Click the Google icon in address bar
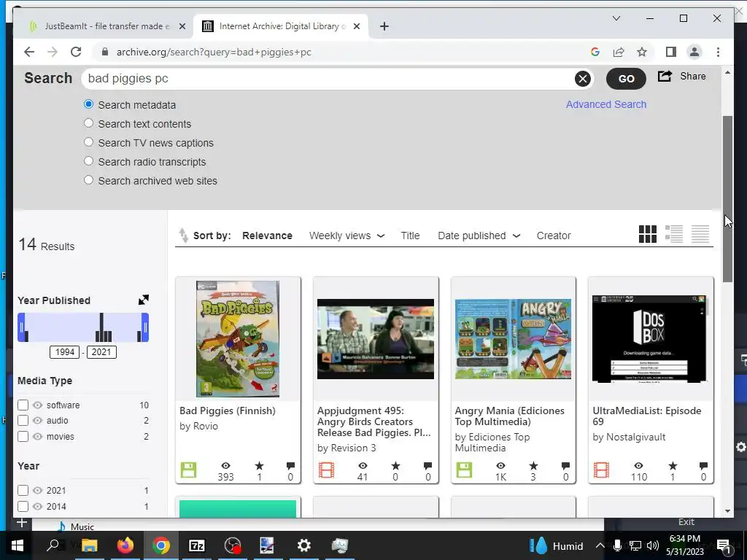 coord(595,52)
